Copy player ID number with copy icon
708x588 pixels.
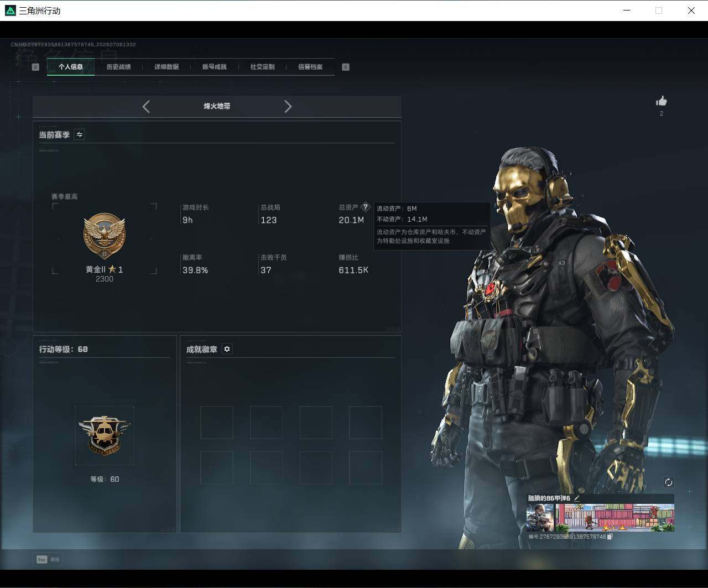pos(610,537)
